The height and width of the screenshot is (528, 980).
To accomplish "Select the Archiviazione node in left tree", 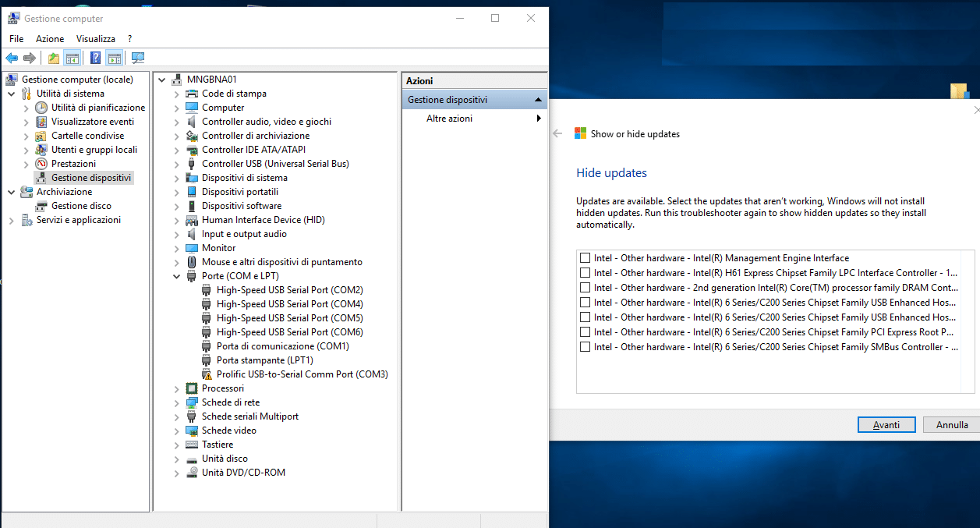I will 64,192.
